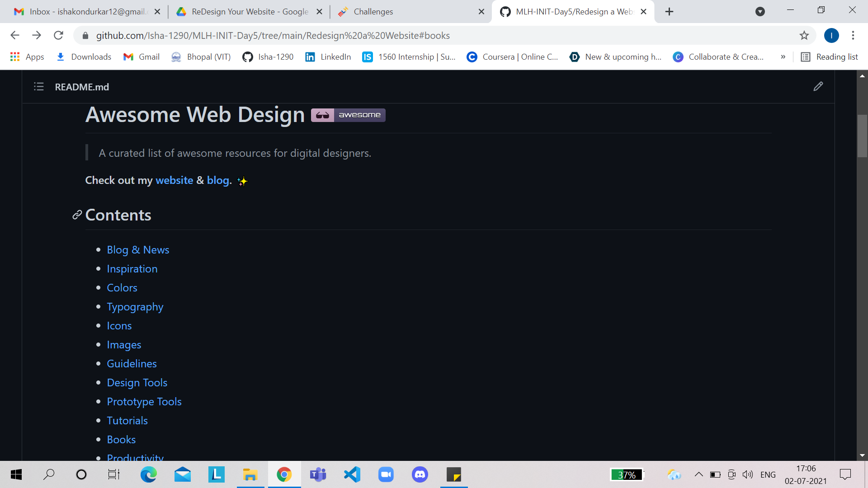Expand the hidden bookmarks overflow chevron

[x=783, y=57]
